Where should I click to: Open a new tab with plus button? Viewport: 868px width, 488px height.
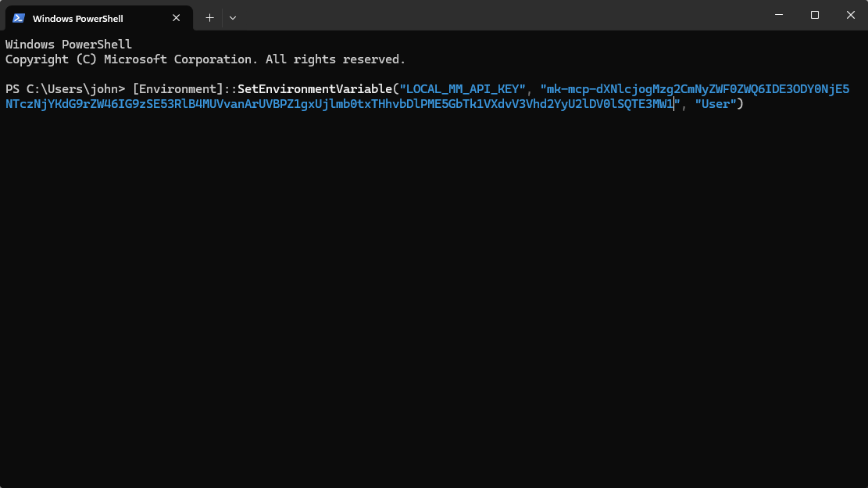(210, 18)
